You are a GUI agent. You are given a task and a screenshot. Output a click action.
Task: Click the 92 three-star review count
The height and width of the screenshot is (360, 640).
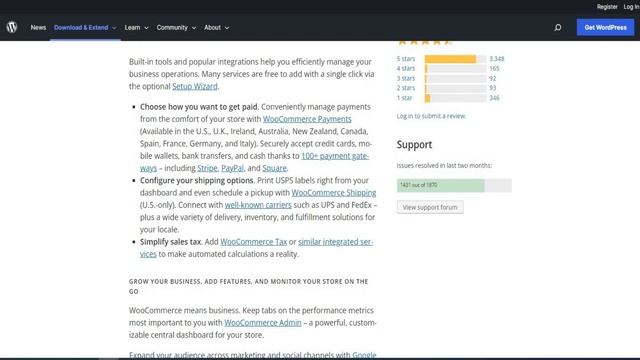point(492,78)
